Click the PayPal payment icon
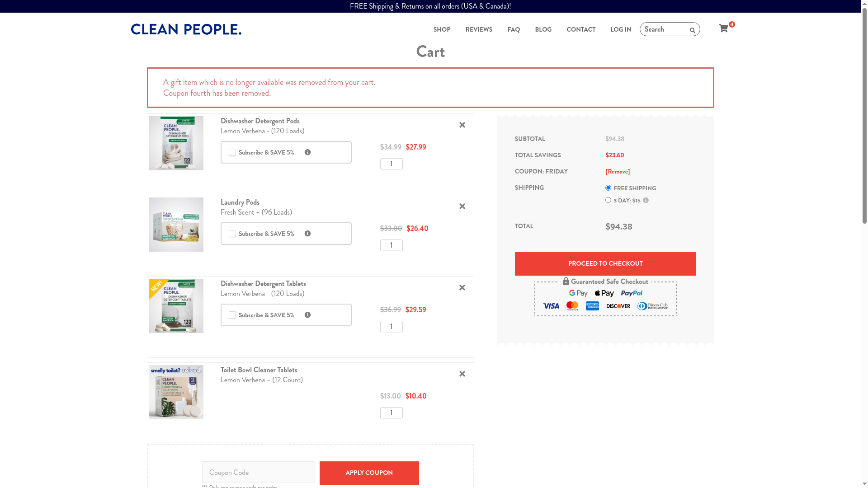 pos(632,293)
